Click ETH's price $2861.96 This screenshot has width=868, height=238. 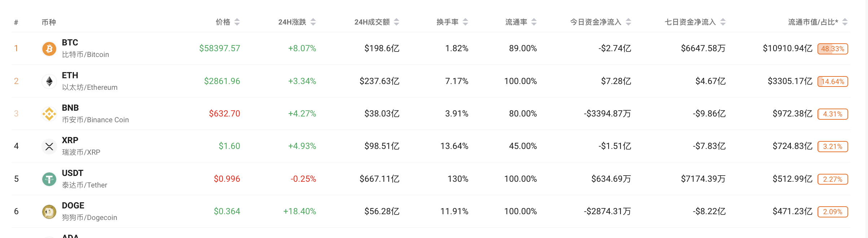pyautogui.click(x=223, y=81)
